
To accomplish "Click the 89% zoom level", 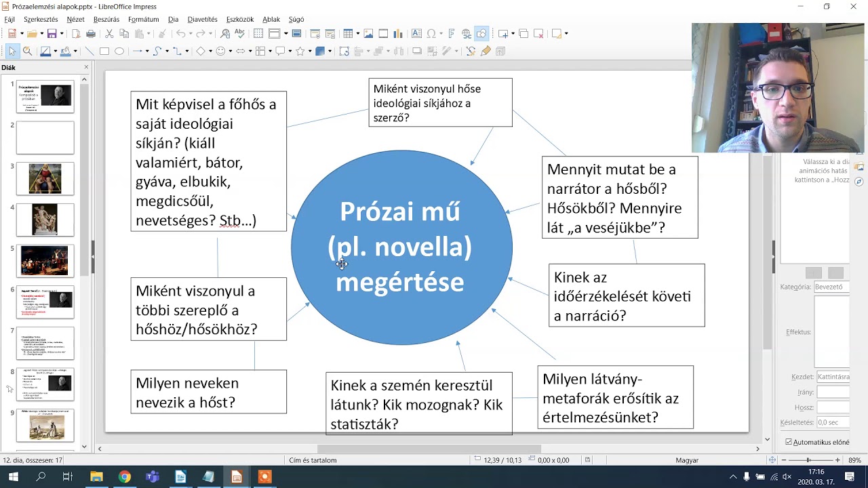I will coord(854,460).
